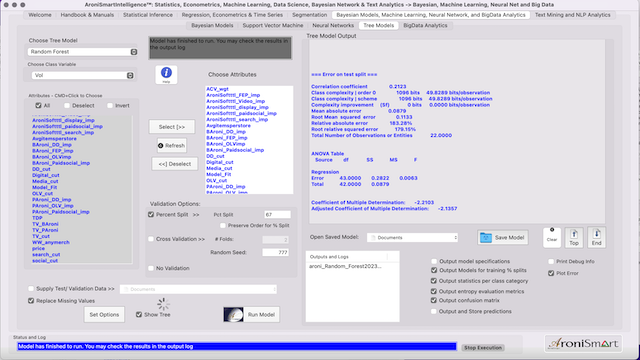Uncheck Replace Missing Values
The height and width of the screenshot is (360, 640).
pyautogui.click(x=31, y=301)
